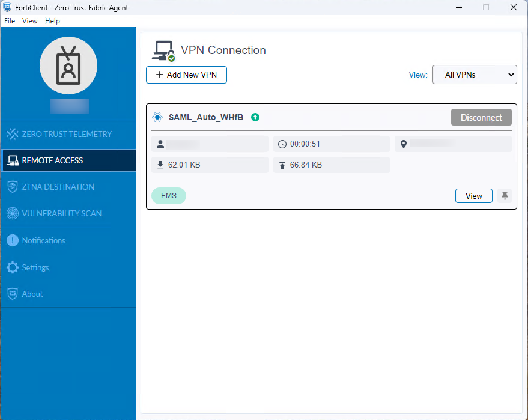The image size is (528, 420).
Task: Close the FortiClient window
Action: click(513, 7)
